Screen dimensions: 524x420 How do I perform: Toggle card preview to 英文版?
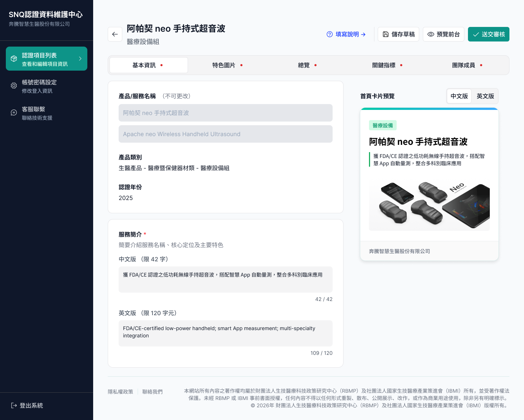[x=485, y=96]
